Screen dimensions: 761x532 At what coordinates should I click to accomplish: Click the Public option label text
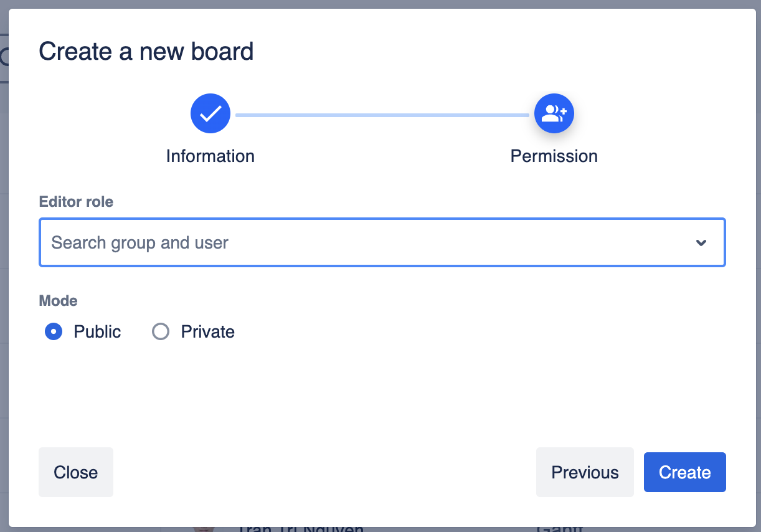pos(97,332)
